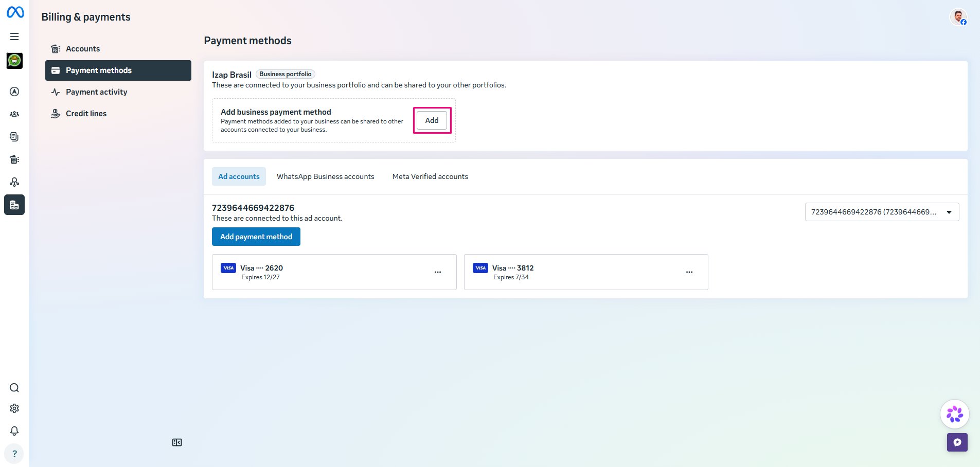Select the Visa 3812 card entry
The image size is (980, 467).
pyautogui.click(x=586, y=272)
